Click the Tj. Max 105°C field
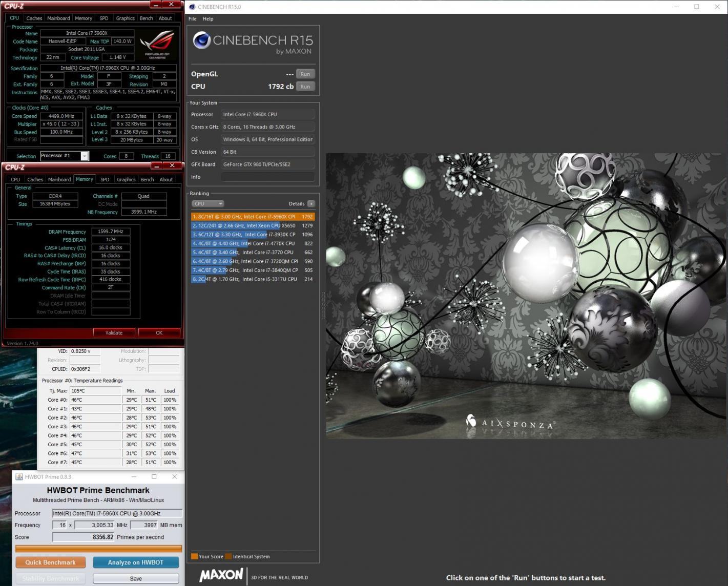 click(x=95, y=391)
